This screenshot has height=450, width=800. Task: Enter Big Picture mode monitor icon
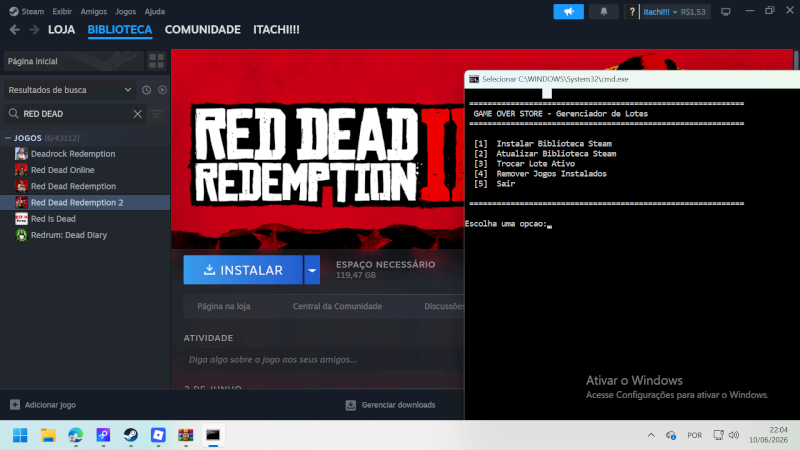726,11
